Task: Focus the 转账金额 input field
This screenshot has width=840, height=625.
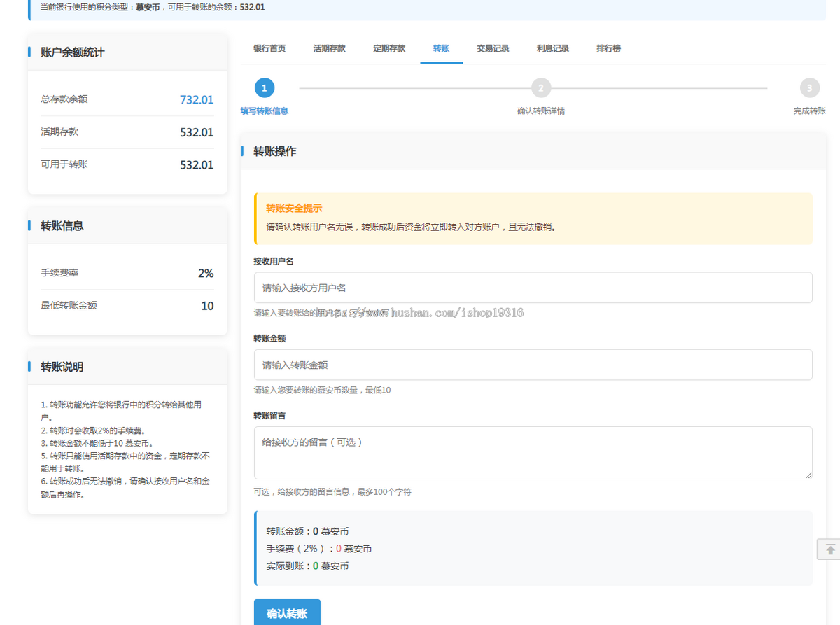Action: point(533,365)
